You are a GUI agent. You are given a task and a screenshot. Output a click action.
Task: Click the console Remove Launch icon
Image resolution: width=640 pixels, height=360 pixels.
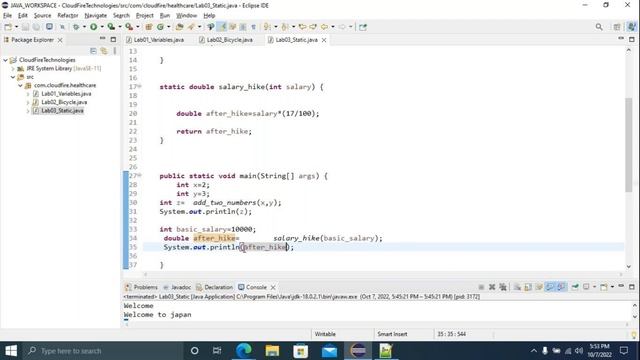(x=492, y=287)
